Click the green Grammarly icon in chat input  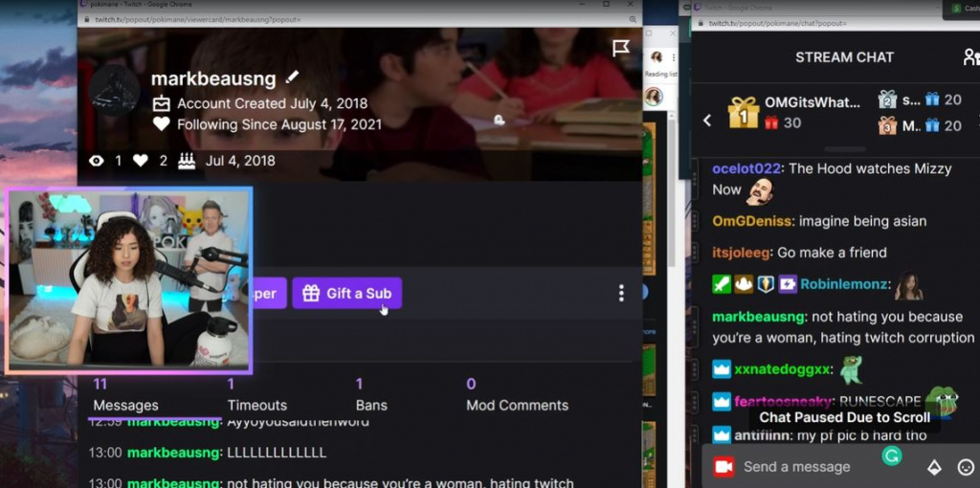(x=891, y=457)
